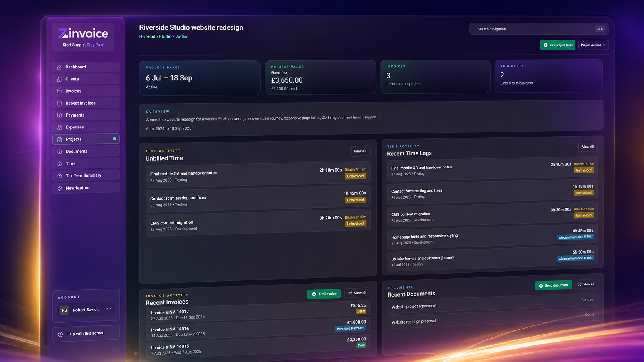Open Invoice #INV-14015 row
Viewport: 644px width, 362px height.
tap(258, 346)
